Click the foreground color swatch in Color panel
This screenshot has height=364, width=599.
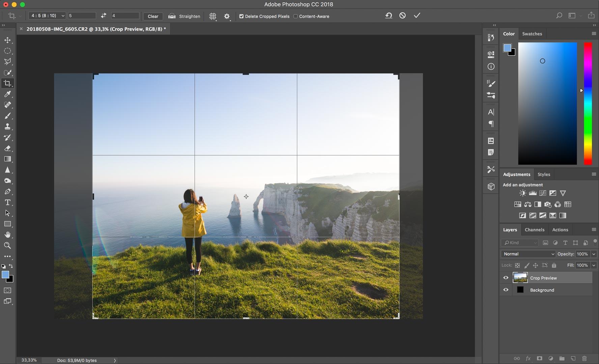tap(507, 48)
